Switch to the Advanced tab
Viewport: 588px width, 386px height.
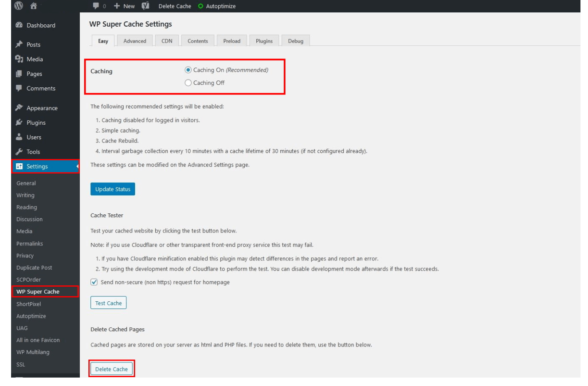point(135,41)
